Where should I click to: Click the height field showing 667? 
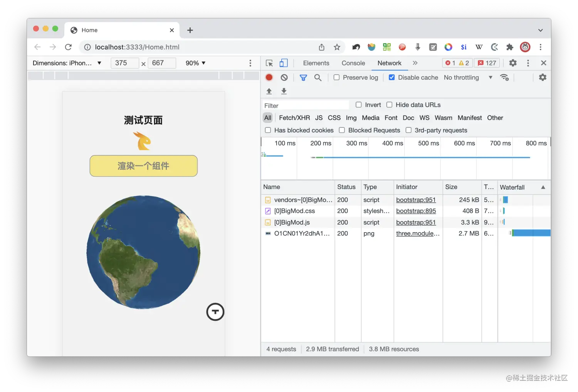point(162,63)
